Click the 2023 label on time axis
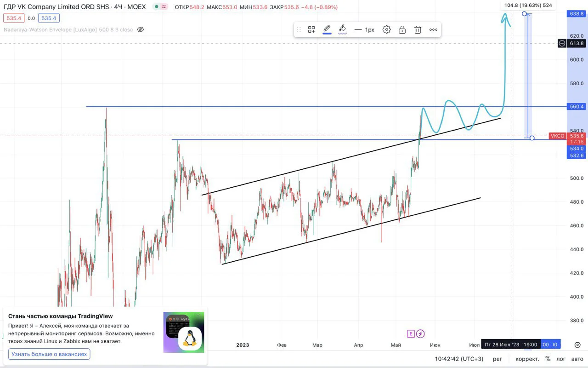The image size is (588, 368). (x=243, y=345)
